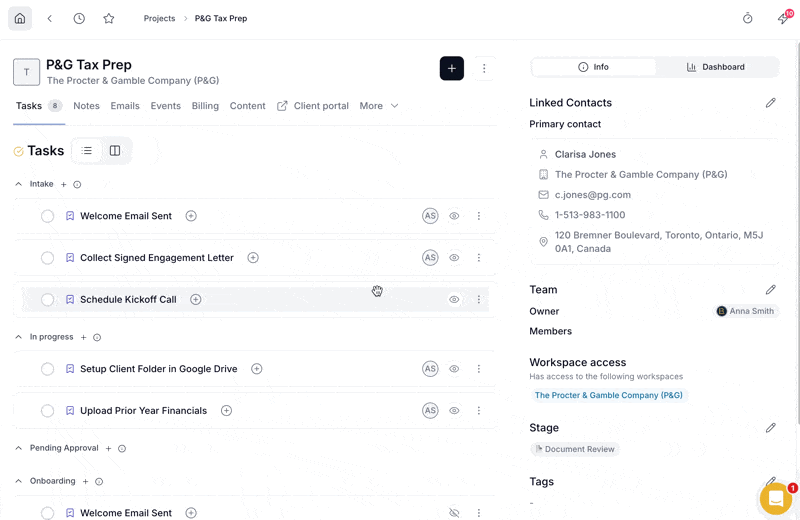Switch to the Billing tab

[x=205, y=106]
